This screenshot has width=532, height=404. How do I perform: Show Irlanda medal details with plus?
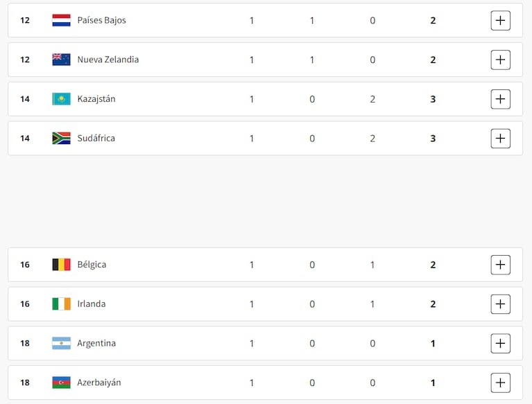pos(500,304)
